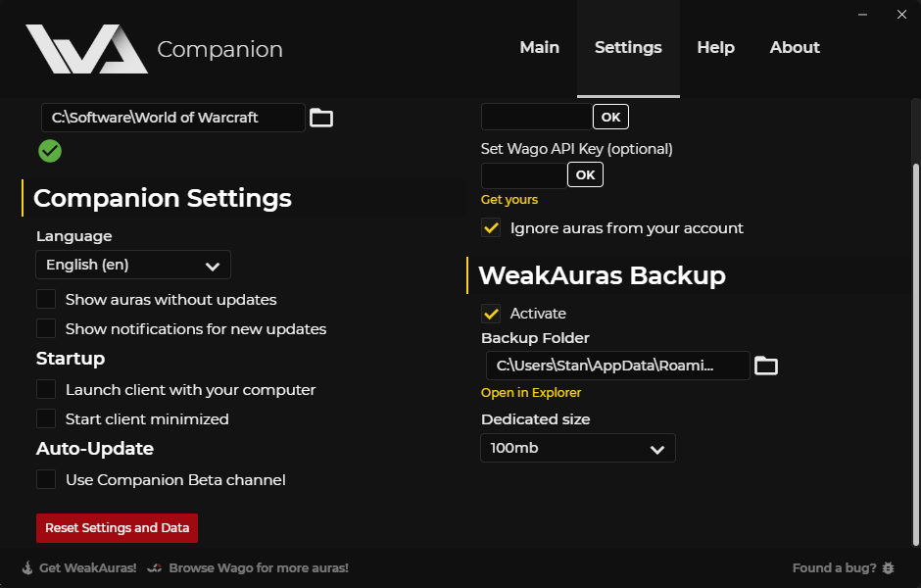Switch to the Main tab
921x588 pixels.
(539, 48)
